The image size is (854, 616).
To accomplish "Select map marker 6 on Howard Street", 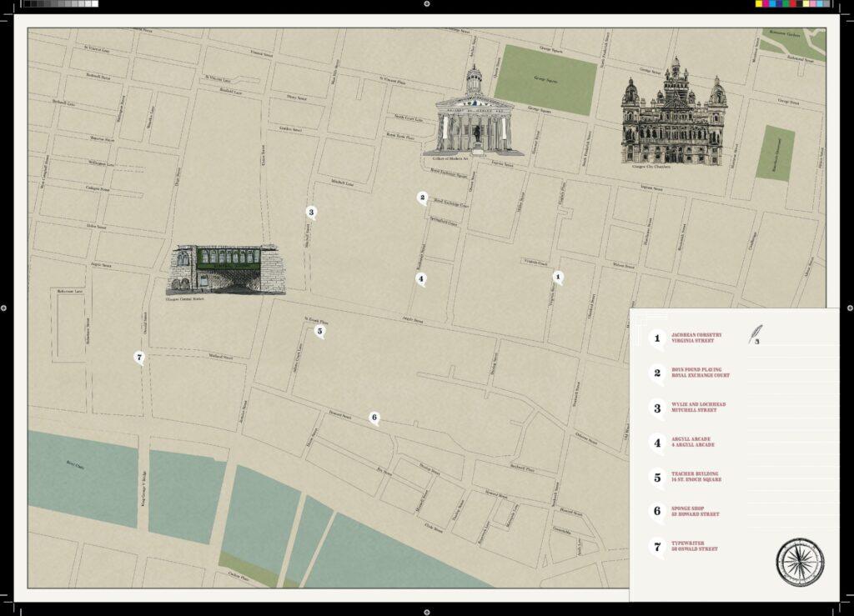I will (374, 418).
